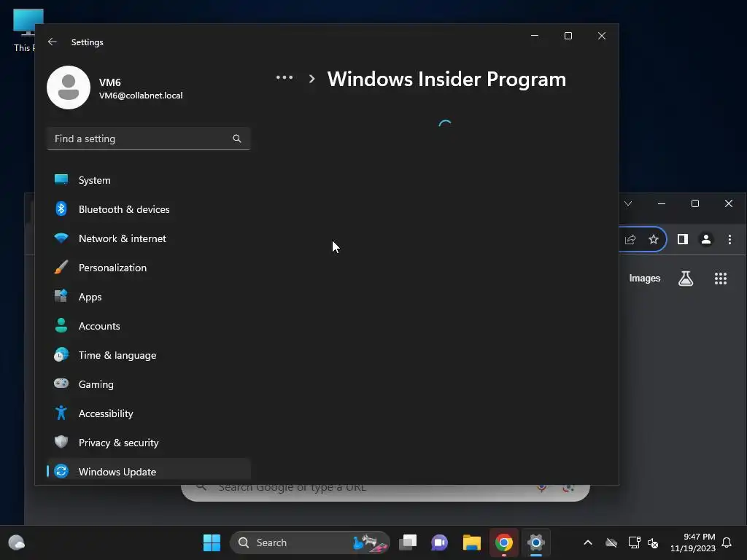
Task: Open Chrome three-dot menu
Action: click(729, 239)
